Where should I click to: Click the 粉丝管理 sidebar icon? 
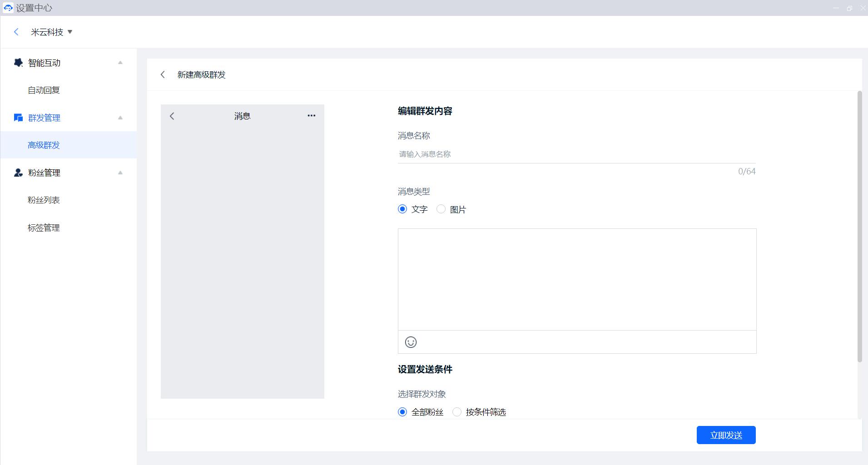click(18, 173)
